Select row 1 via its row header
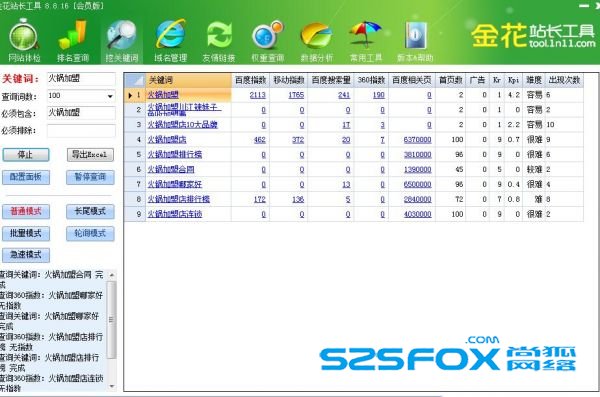The image size is (600, 397). pos(135,95)
